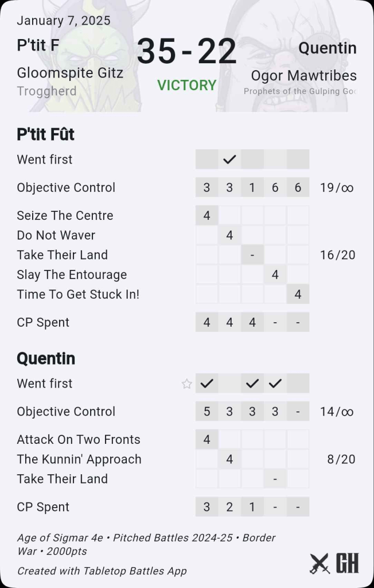
Task: Click the GH logo icon
Action: click(347, 564)
